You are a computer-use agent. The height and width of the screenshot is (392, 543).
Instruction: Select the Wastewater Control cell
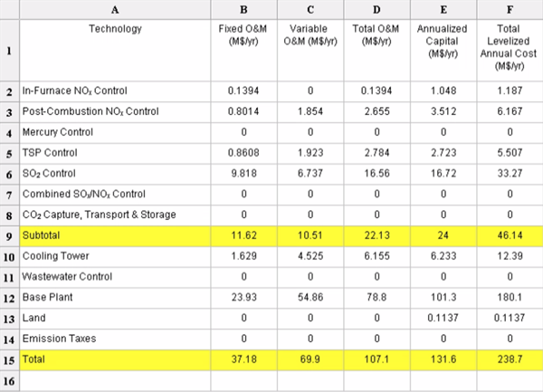click(115, 277)
